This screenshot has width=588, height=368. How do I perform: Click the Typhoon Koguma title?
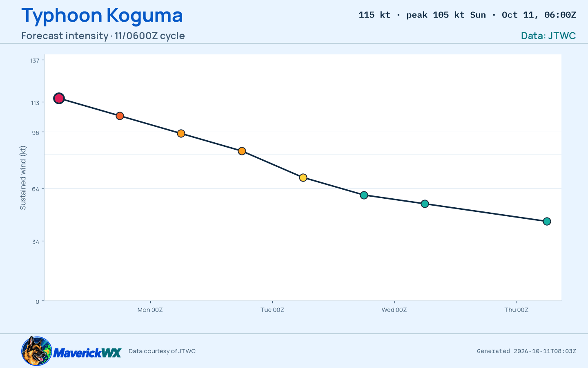(x=102, y=15)
